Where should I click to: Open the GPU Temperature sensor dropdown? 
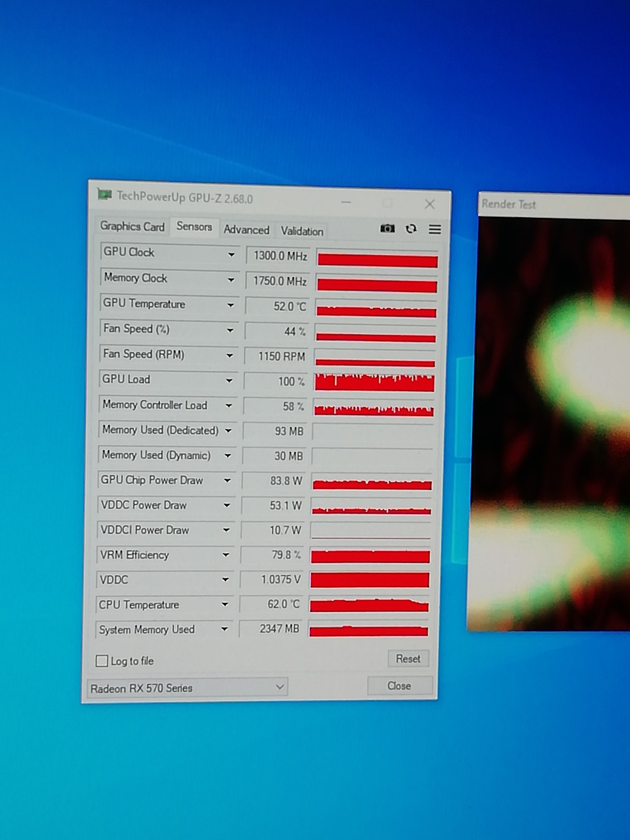[230, 305]
